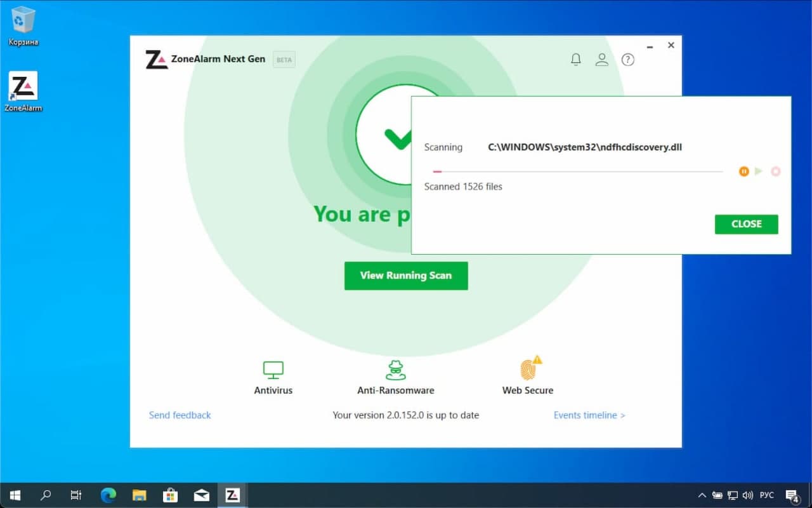This screenshot has width=812, height=508.
Task: Resume scan with the play button
Action: (x=759, y=171)
